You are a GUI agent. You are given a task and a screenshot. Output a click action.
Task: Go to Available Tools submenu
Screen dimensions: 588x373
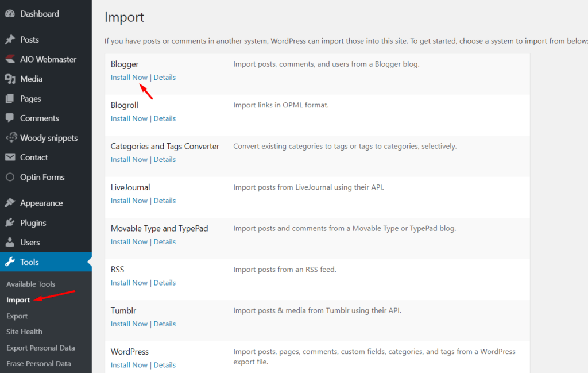tap(30, 284)
